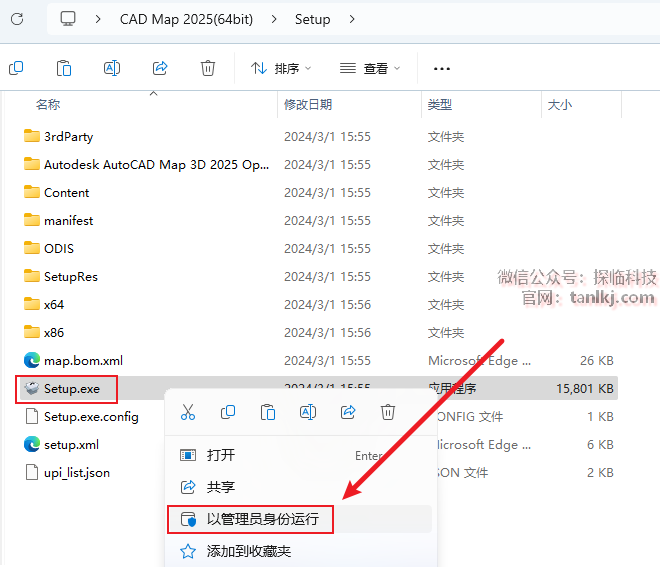Click the Edge icon of setup.xml
The height and width of the screenshot is (567, 660).
(x=32, y=445)
